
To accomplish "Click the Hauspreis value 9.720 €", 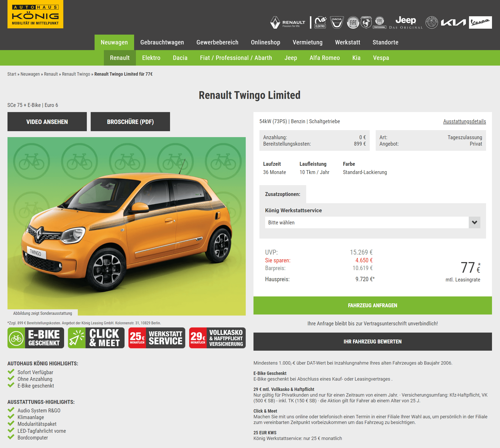I will [x=365, y=279].
